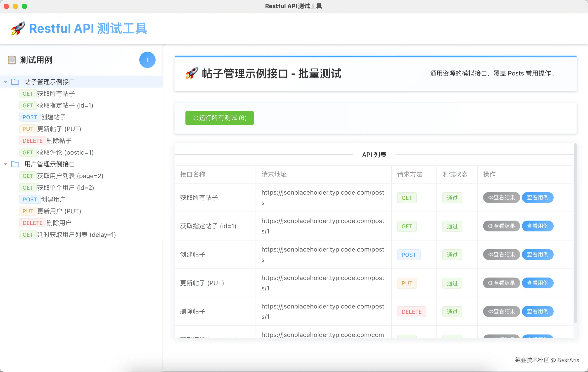Collapse the 用户管理示例接口 tree folder
588x372 pixels.
(x=5, y=164)
